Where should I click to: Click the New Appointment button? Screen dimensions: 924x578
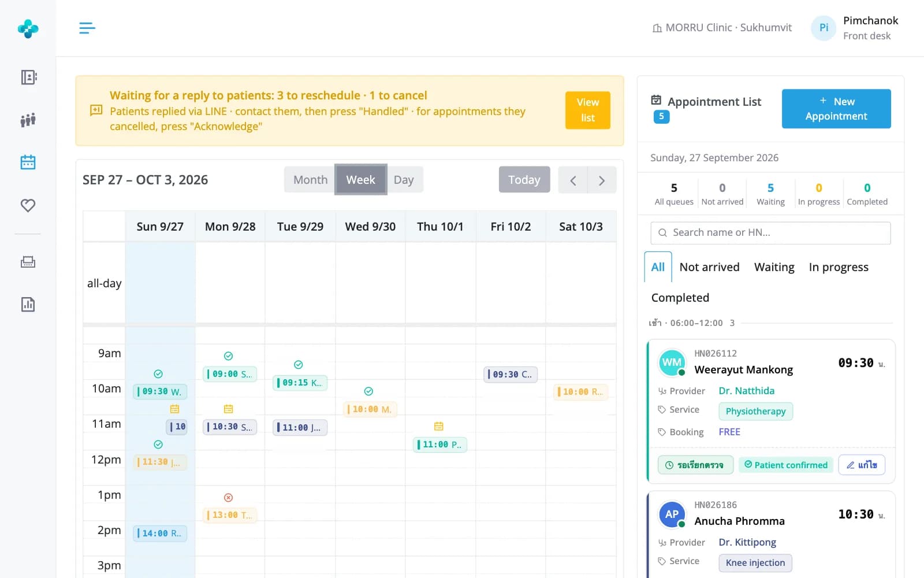[x=836, y=109]
